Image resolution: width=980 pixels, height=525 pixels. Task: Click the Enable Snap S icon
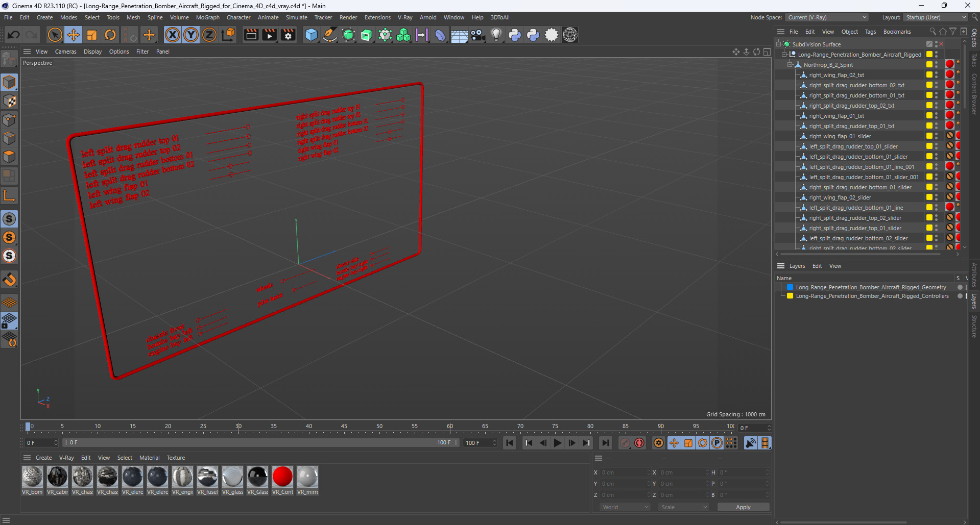[9, 219]
